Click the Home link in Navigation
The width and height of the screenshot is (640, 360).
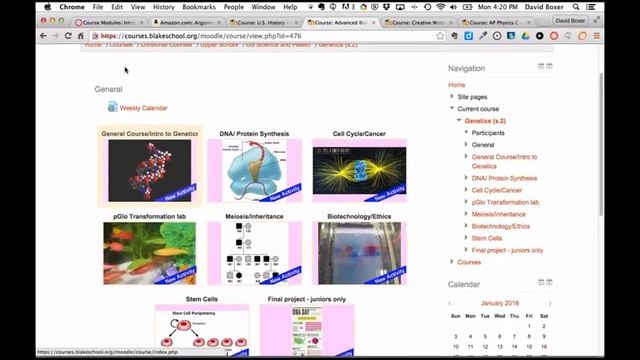456,85
